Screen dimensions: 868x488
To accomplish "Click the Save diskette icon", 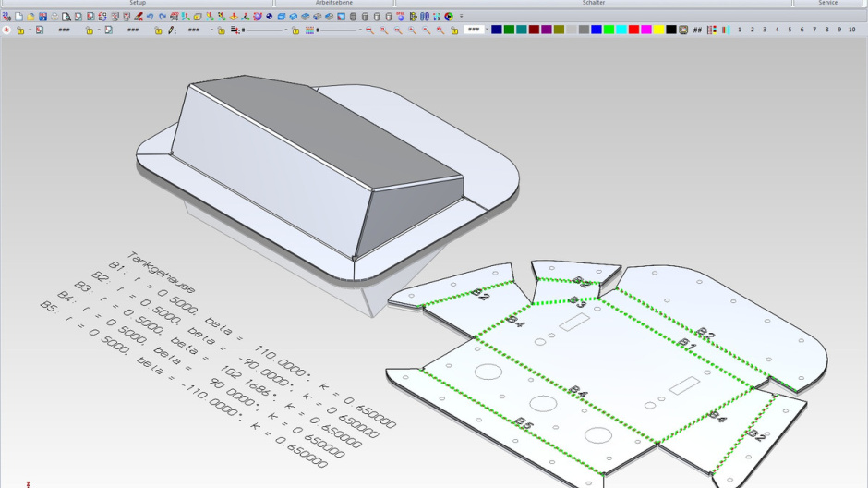I will coord(42,17).
